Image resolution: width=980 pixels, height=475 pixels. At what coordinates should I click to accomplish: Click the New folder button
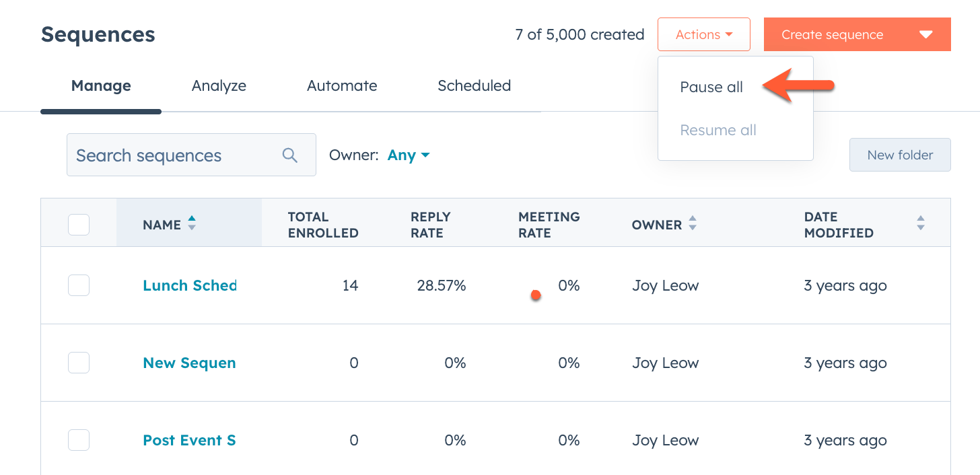click(x=899, y=155)
